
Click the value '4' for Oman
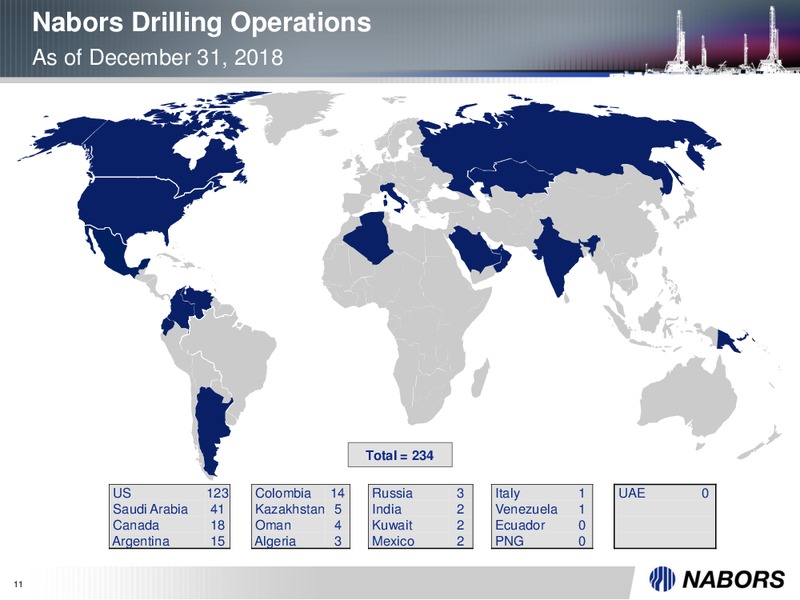[338, 525]
